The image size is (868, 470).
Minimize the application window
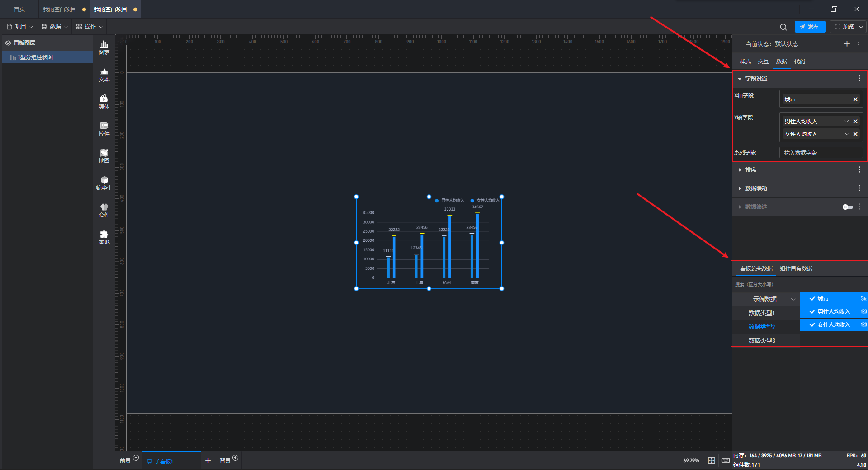(811, 9)
